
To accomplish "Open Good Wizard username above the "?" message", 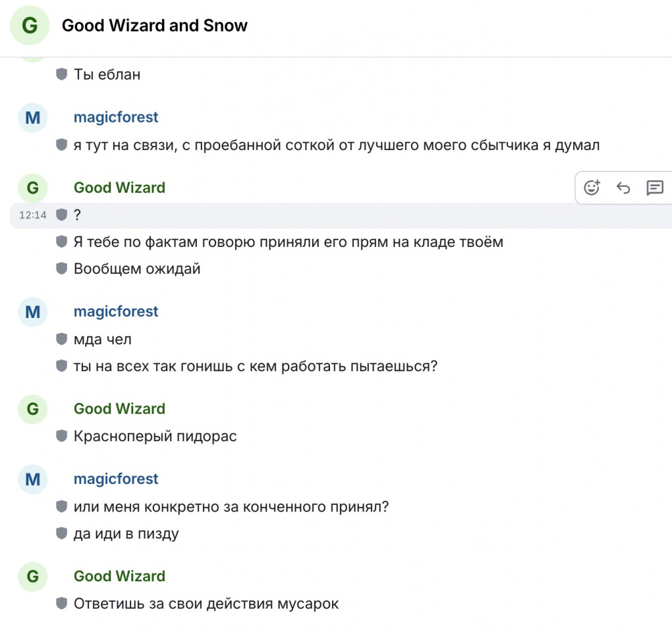I will (x=119, y=188).
